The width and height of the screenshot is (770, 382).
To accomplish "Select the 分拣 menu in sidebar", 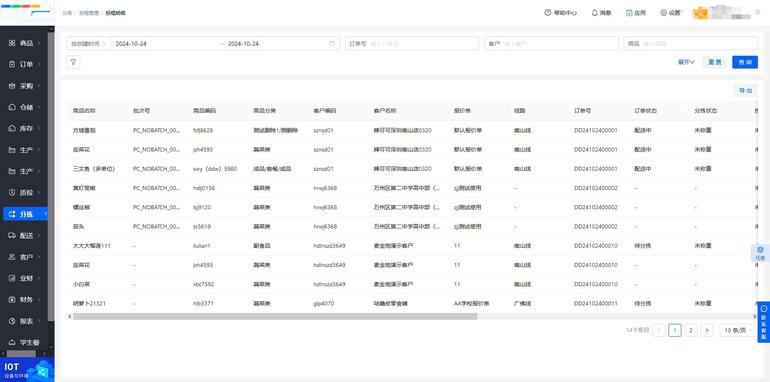I will (x=27, y=214).
